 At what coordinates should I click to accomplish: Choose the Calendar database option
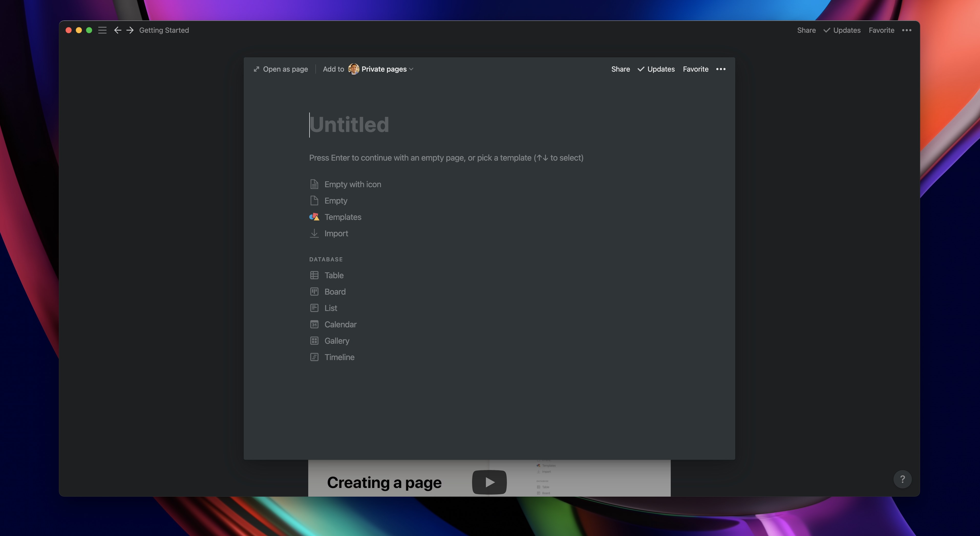coord(340,324)
